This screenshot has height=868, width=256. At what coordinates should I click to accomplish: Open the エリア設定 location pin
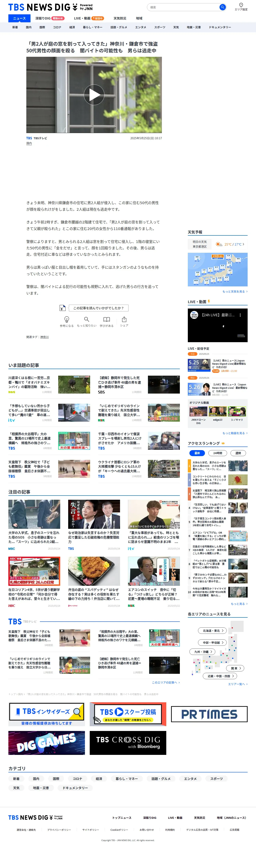[x=241, y=6]
